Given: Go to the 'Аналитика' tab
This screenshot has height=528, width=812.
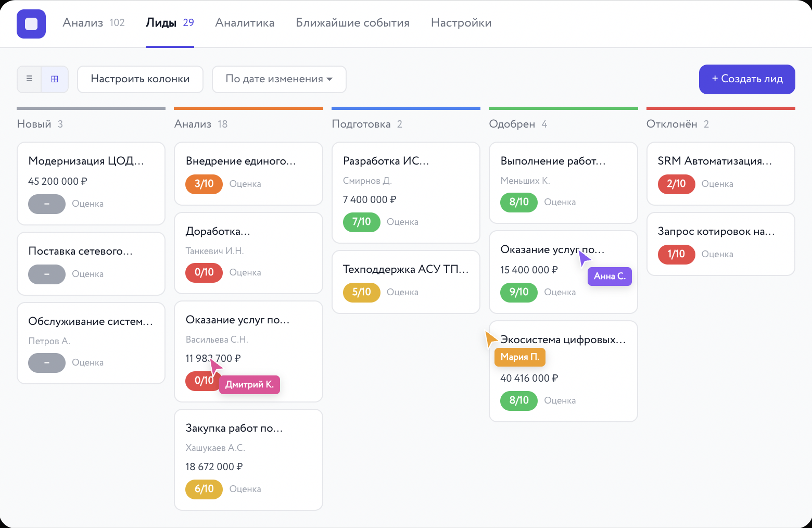Looking at the screenshot, I should pyautogui.click(x=245, y=23).
